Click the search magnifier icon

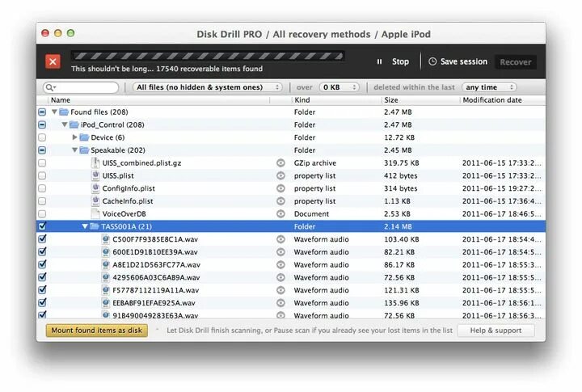click(x=49, y=87)
